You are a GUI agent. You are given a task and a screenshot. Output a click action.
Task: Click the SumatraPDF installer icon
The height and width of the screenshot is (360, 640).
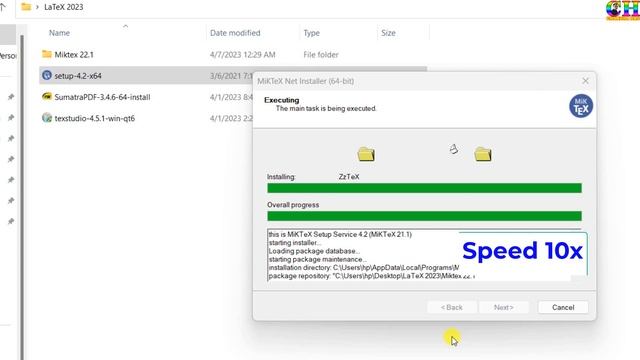tap(47, 97)
